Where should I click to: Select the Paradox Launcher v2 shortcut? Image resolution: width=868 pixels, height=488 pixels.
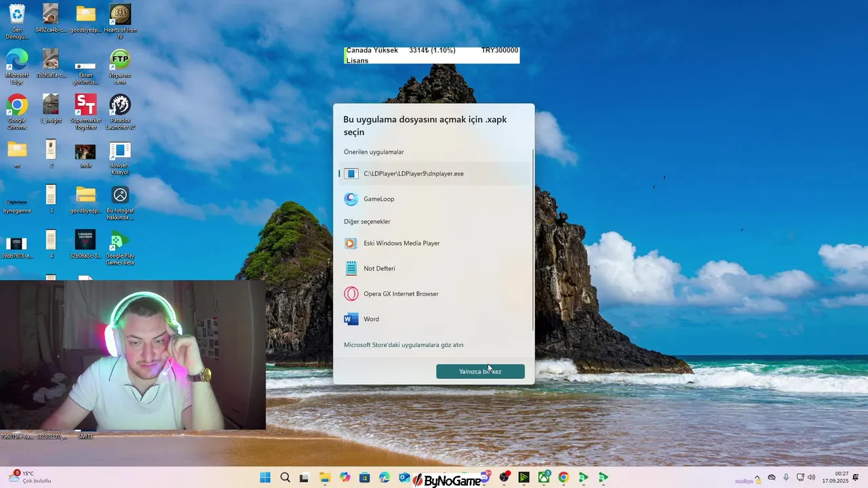point(120,112)
